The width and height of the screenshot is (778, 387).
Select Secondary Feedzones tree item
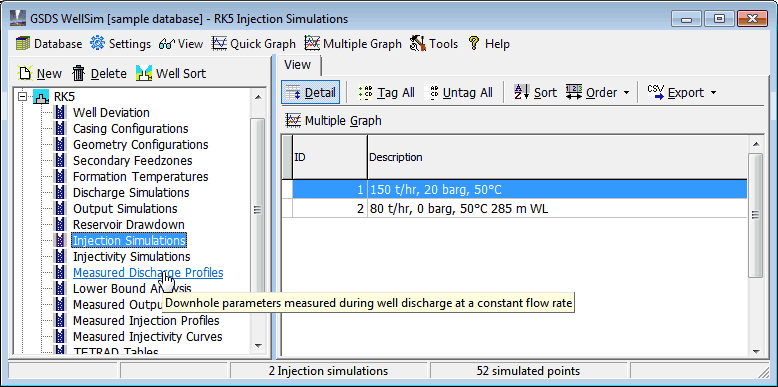[132, 161]
